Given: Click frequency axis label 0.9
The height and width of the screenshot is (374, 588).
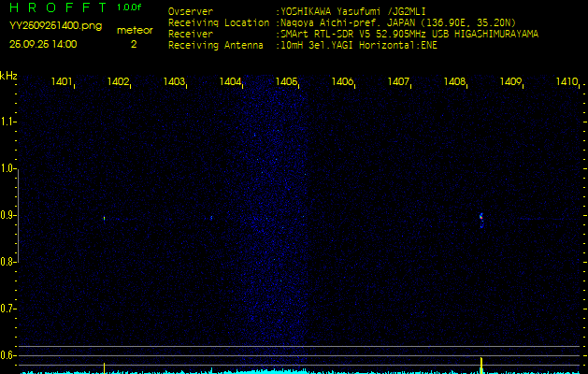Looking at the screenshot, I should (x=7, y=215).
